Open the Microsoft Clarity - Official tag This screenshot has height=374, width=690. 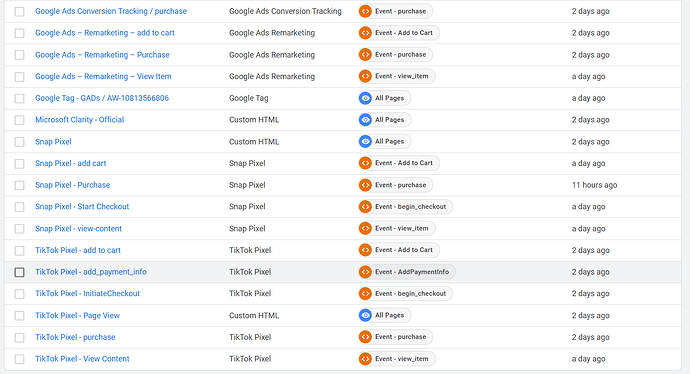point(80,120)
